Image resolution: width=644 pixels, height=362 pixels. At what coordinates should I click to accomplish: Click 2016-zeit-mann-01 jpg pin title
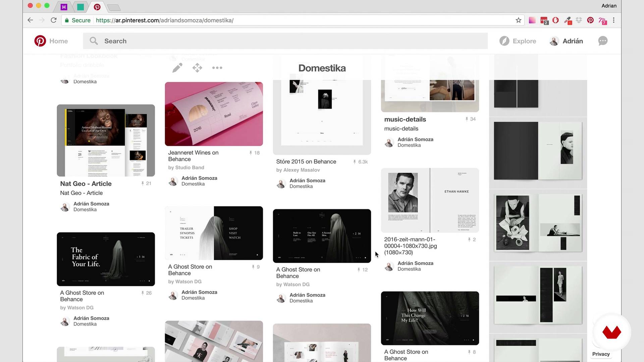tap(411, 246)
